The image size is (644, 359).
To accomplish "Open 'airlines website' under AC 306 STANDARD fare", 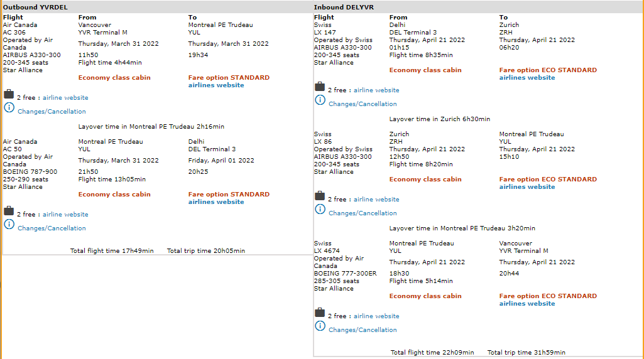I will click(216, 85).
